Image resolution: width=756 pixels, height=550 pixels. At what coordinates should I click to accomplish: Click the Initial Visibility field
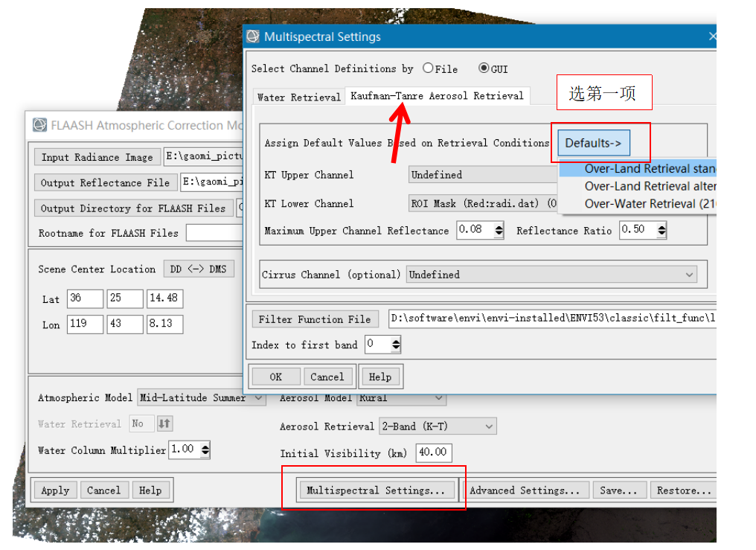pyautogui.click(x=434, y=453)
